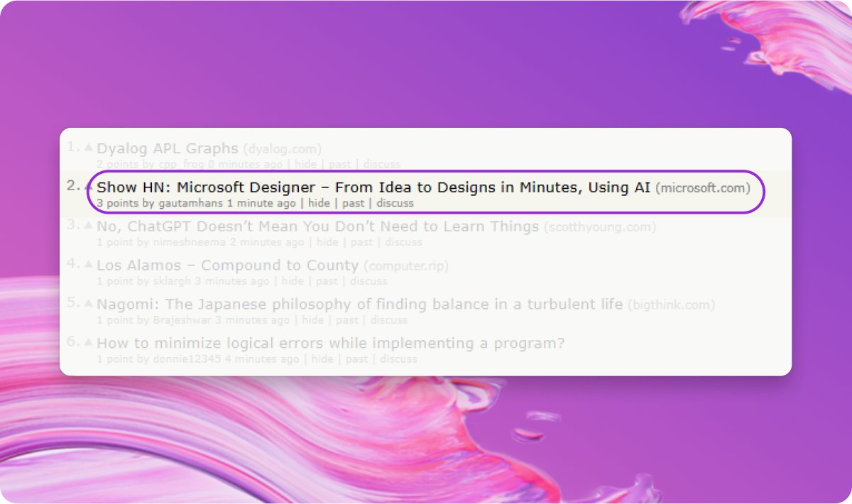Discuss the Los Alamos story
The image size is (852, 504).
tap(368, 281)
